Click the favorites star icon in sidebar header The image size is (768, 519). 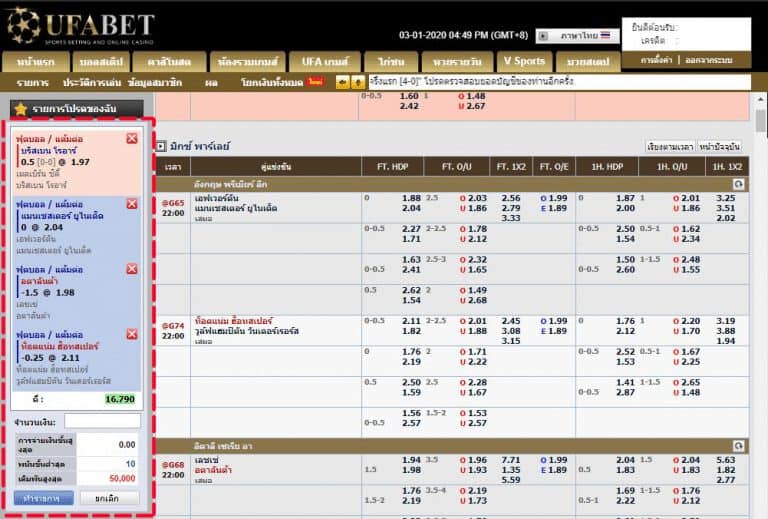point(20,109)
